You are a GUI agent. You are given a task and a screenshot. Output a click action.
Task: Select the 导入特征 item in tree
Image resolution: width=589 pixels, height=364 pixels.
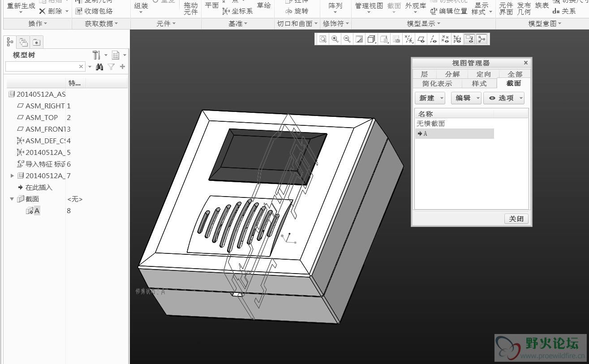click(x=41, y=164)
